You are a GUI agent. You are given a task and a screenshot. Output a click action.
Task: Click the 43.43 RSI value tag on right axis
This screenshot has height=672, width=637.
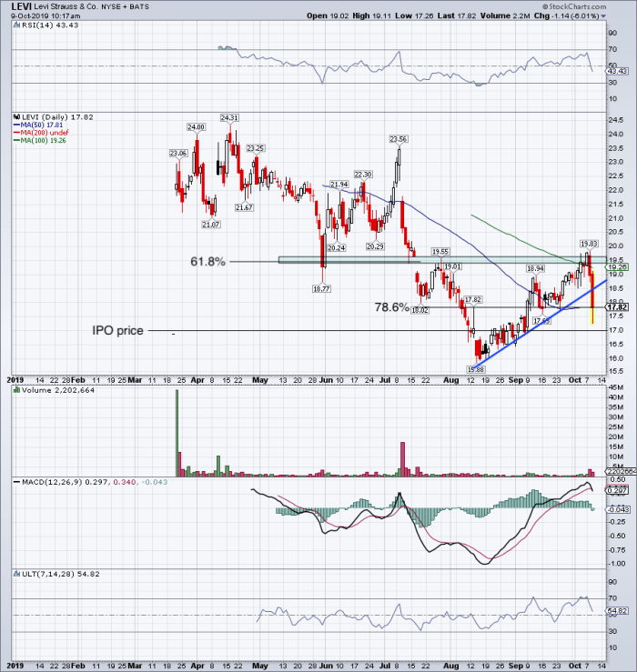[618, 71]
